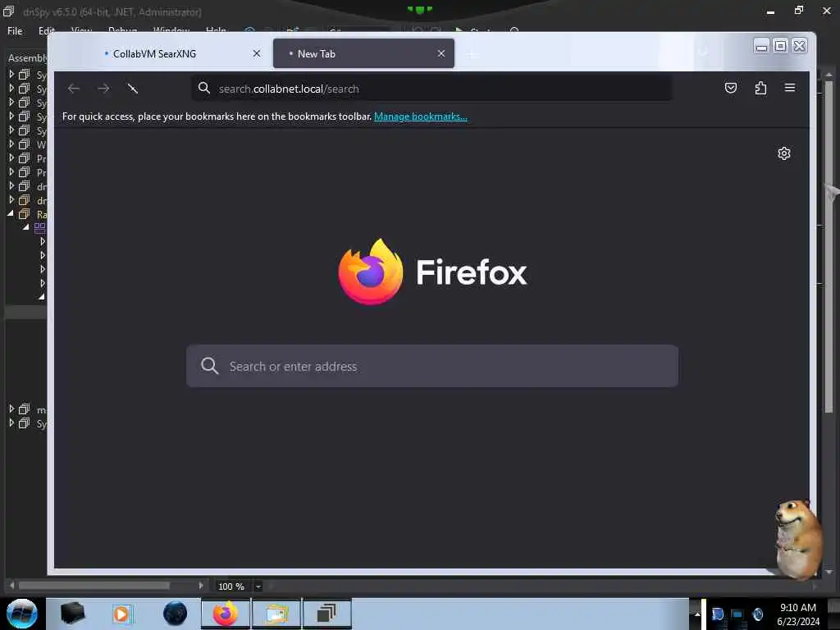The image size is (840, 630).
Task: Open new tab page customize gear
Action: pos(783,153)
